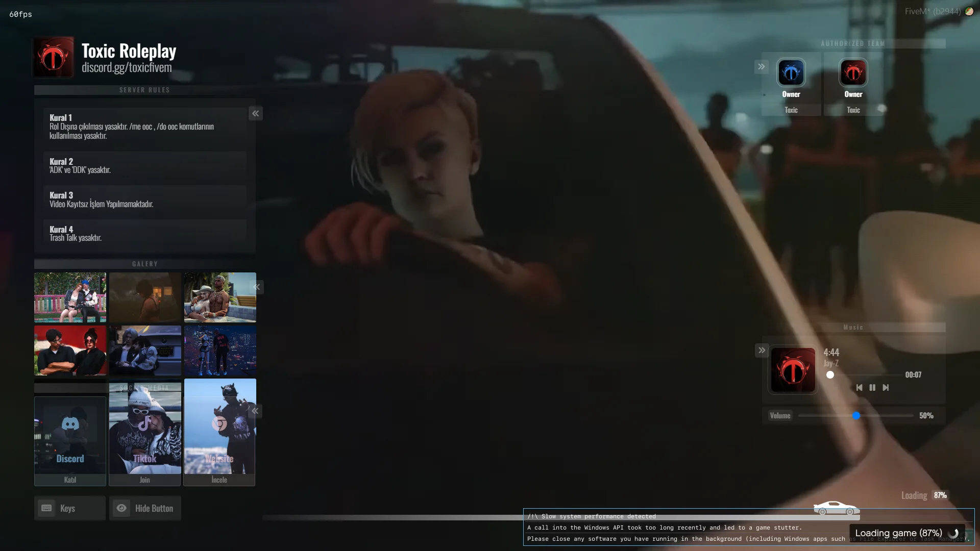Screen dimensions: 980x551
Task: Collapse the Authorized Team panel
Action: coord(761,67)
